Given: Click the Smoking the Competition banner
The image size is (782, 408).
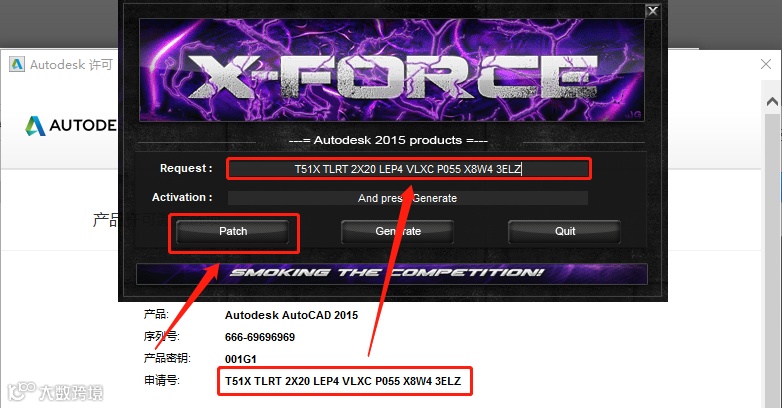Looking at the screenshot, I should point(391,273).
